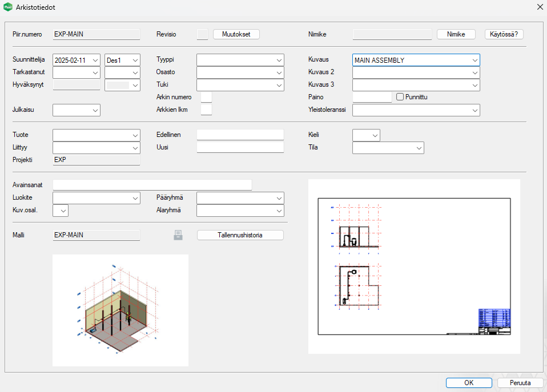This screenshot has width=547, height=392.
Task: Open the Tila dropdown
Action: click(x=419, y=148)
